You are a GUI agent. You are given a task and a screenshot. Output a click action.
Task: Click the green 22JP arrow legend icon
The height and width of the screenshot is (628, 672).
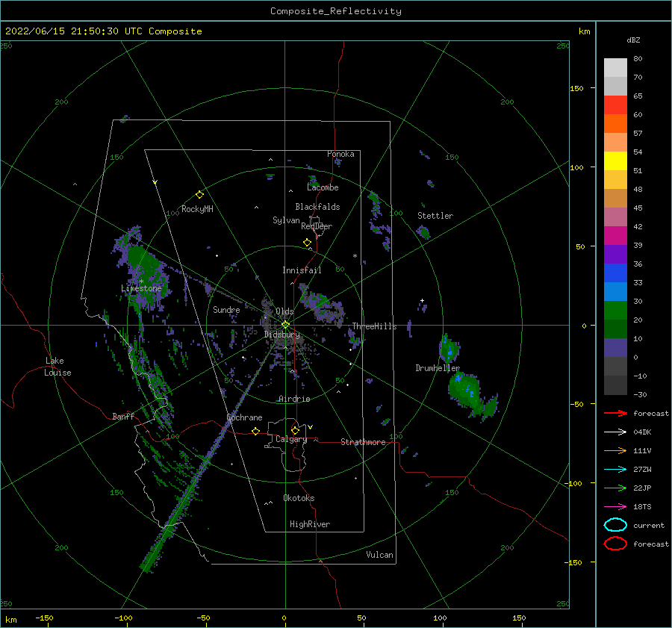(615, 488)
